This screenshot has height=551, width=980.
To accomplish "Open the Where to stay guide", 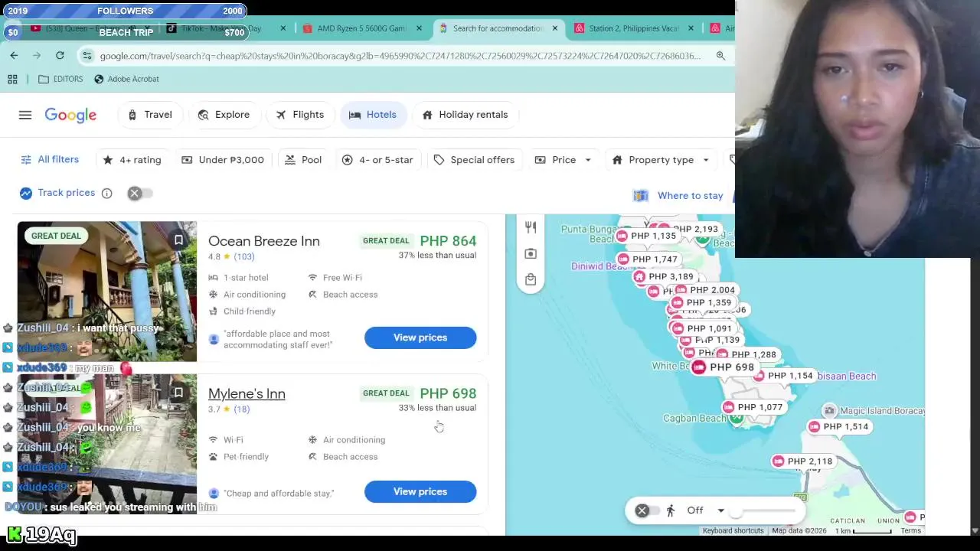I will tap(680, 195).
